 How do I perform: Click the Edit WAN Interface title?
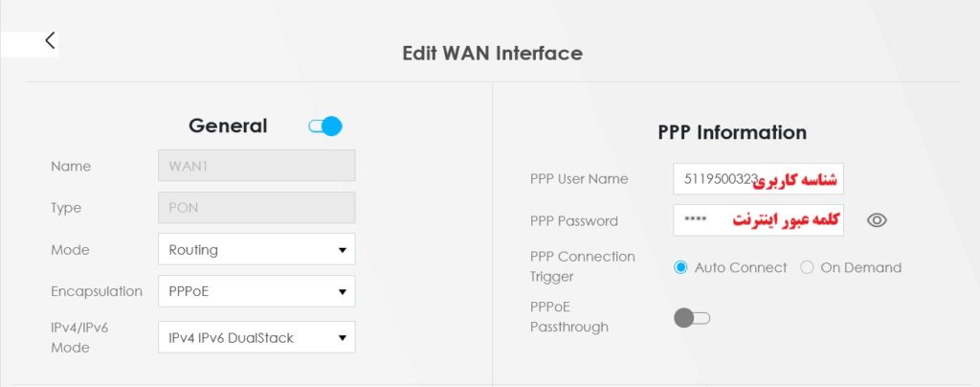(493, 53)
